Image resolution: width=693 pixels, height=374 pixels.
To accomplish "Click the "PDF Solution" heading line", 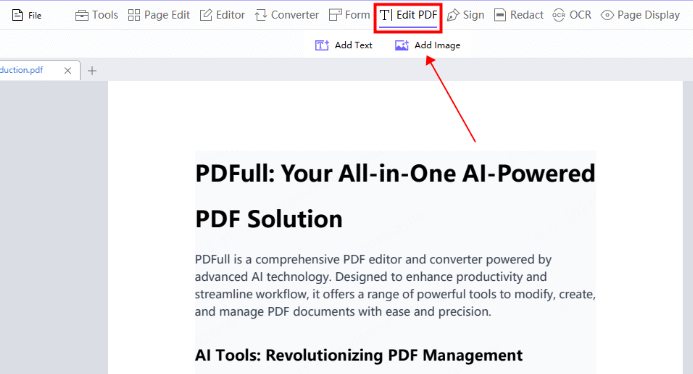I will [269, 219].
